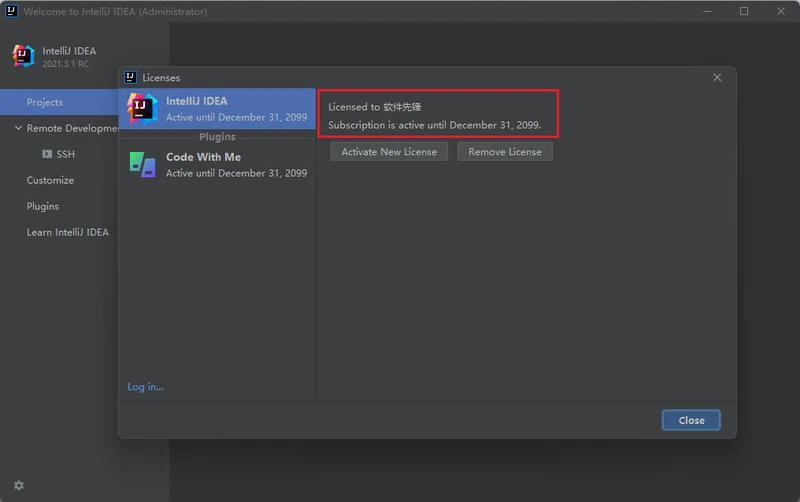The width and height of the screenshot is (800, 502).
Task: Click the SSH terminal icon
Action: (46, 154)
